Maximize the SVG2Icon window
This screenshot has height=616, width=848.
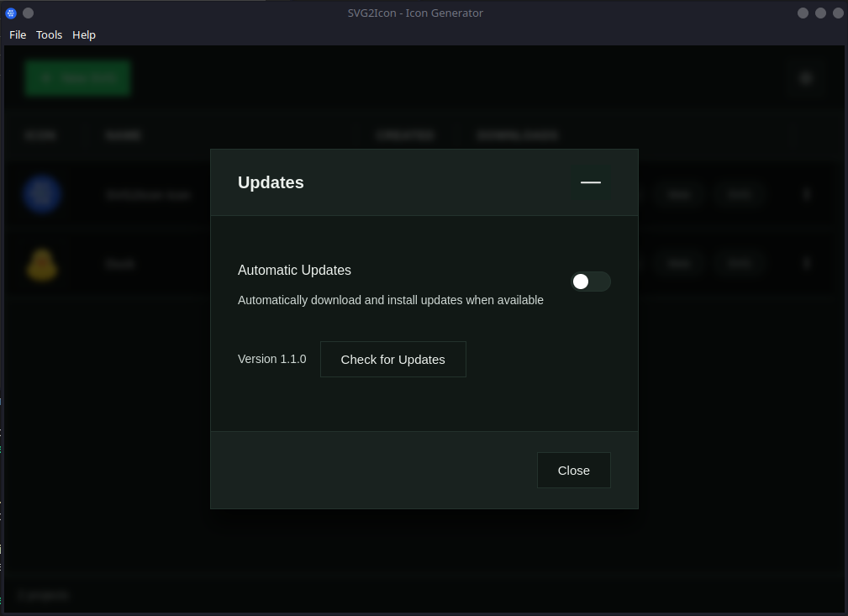pos(820,13)
